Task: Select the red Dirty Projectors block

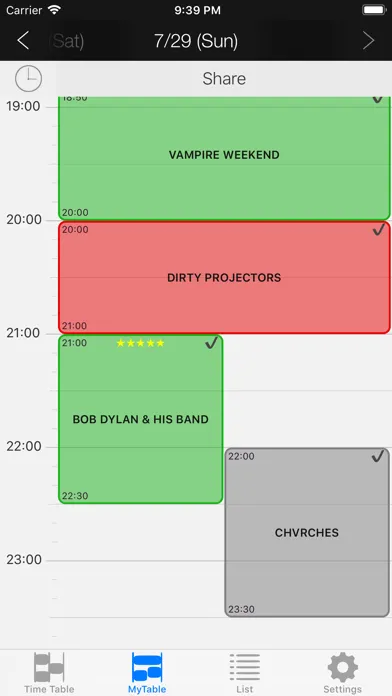Action: pos(224,277)
